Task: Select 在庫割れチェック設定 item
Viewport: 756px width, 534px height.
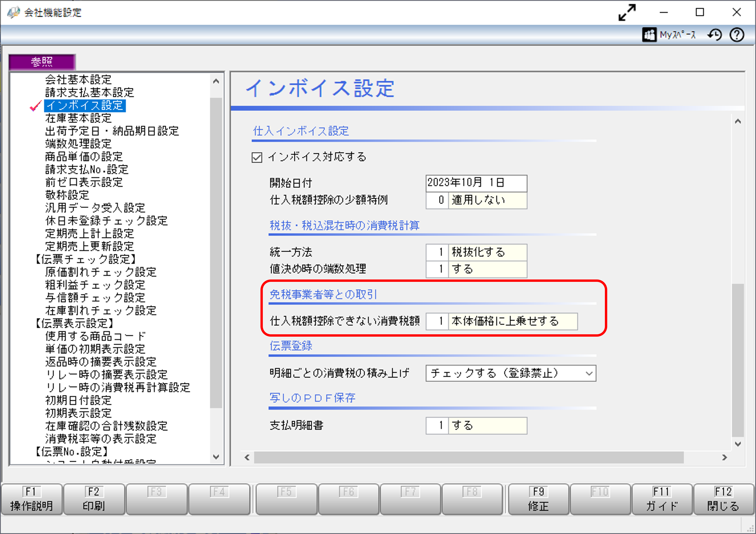Action: click(x=101, y=311)
